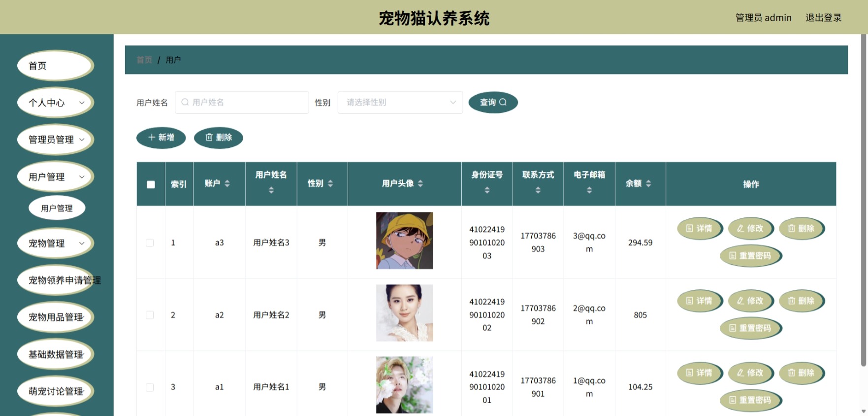This screenshot has height=416, width=868.
Task: Sort by 余额 column sort arrows
Action: [x=648, y=183]
